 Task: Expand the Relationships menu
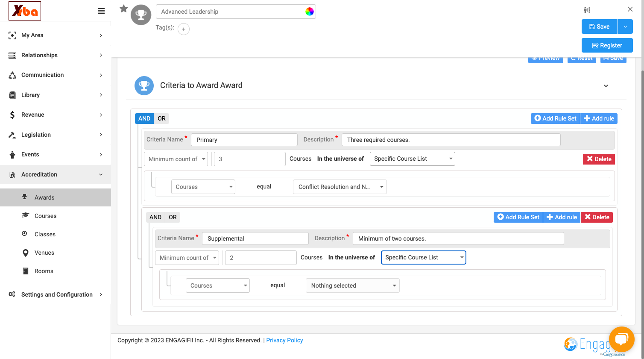56,55
